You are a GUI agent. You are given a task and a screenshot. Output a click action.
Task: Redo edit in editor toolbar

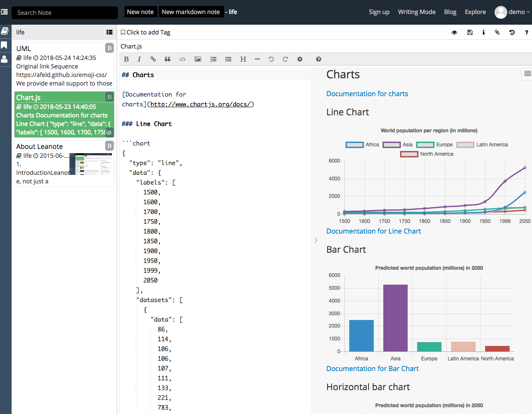point(285,59)
